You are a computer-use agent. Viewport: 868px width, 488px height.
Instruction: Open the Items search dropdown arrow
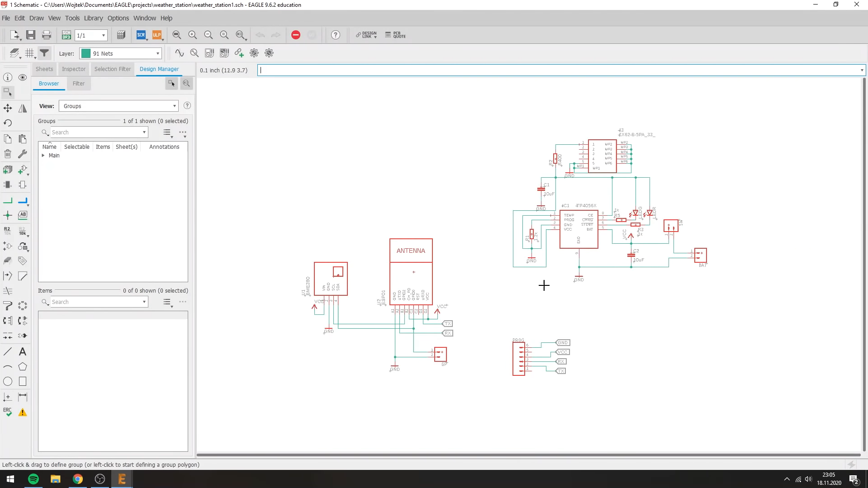(144, 302)
